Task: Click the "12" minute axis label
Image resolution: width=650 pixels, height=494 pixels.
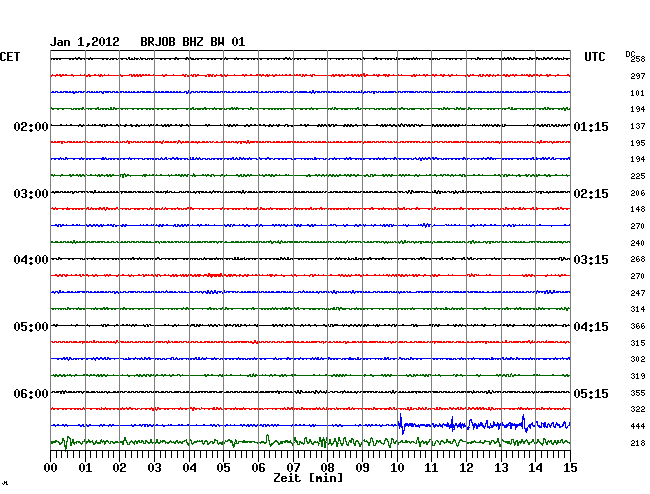Action: coord(466,468)
